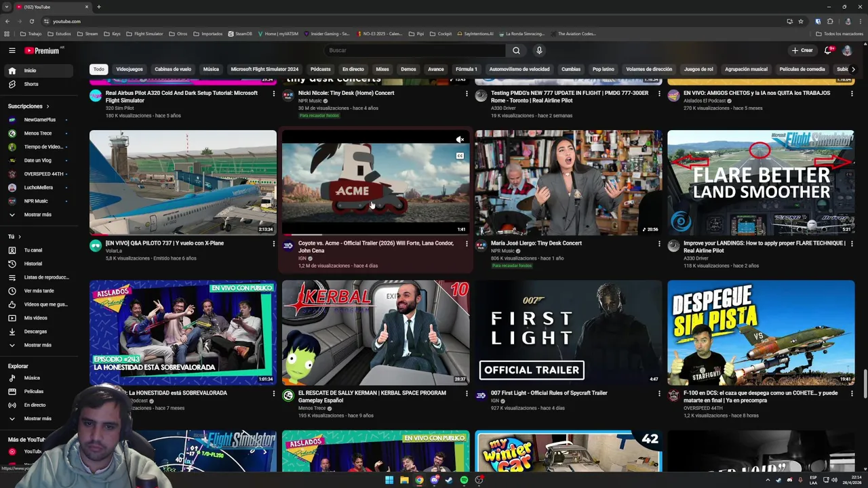Open options for 007 First Light video
This screenshot has height=488, width=868.
[x=659, y=393]
